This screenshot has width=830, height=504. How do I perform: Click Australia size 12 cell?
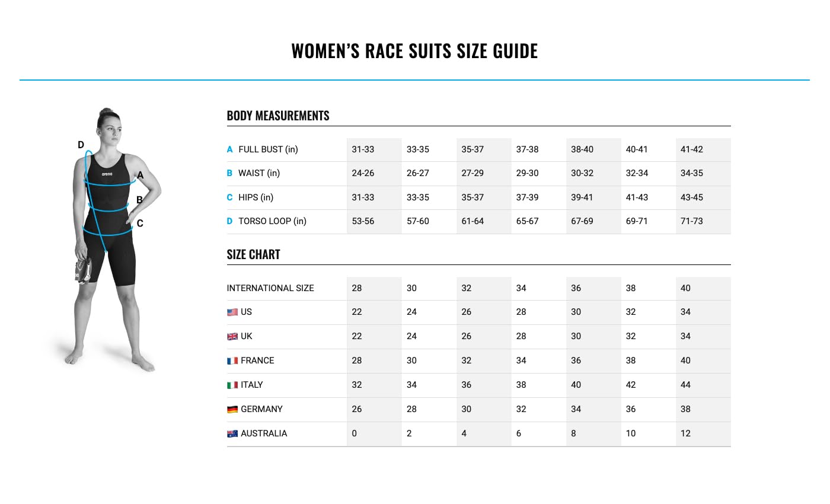[x=685, y=434]
